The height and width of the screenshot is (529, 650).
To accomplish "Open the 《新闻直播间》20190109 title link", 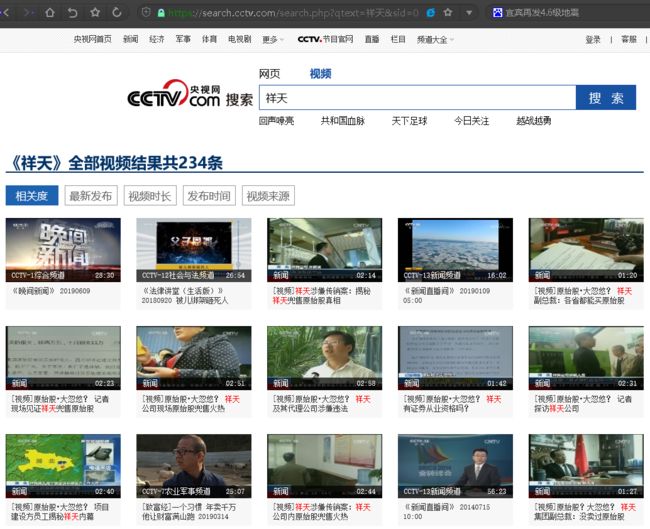I will 446,296.
